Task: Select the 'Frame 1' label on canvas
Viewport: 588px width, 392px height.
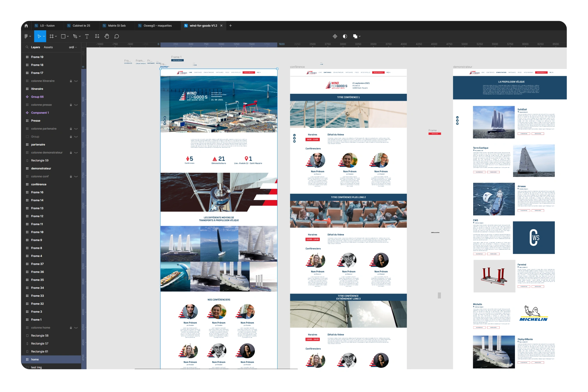Action: click(176, 57)
